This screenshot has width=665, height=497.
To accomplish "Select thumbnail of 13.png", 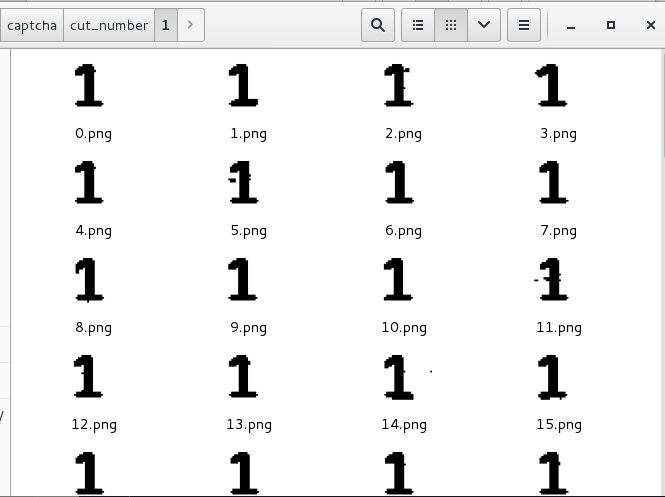I will (x=243, y=376).
